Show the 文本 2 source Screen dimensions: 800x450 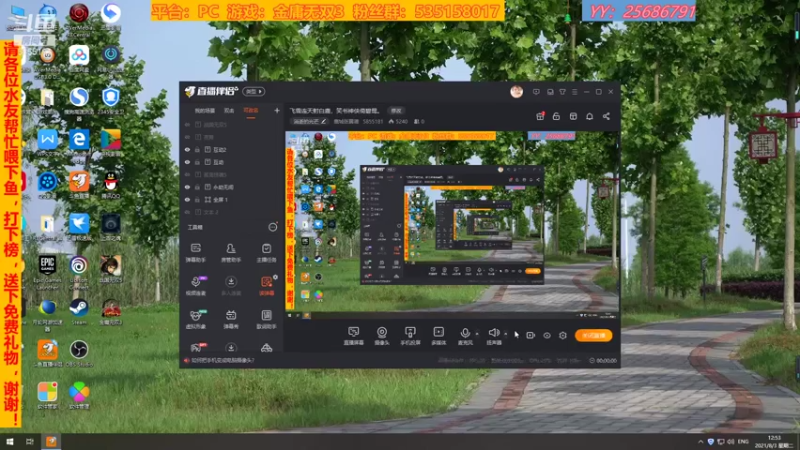[x=187, y=212]
